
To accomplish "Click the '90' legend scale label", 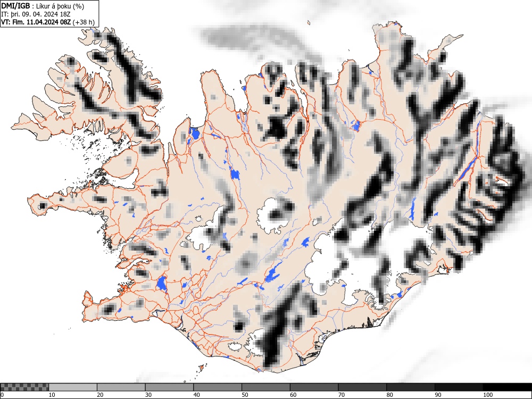I will (x=437, y=395).
